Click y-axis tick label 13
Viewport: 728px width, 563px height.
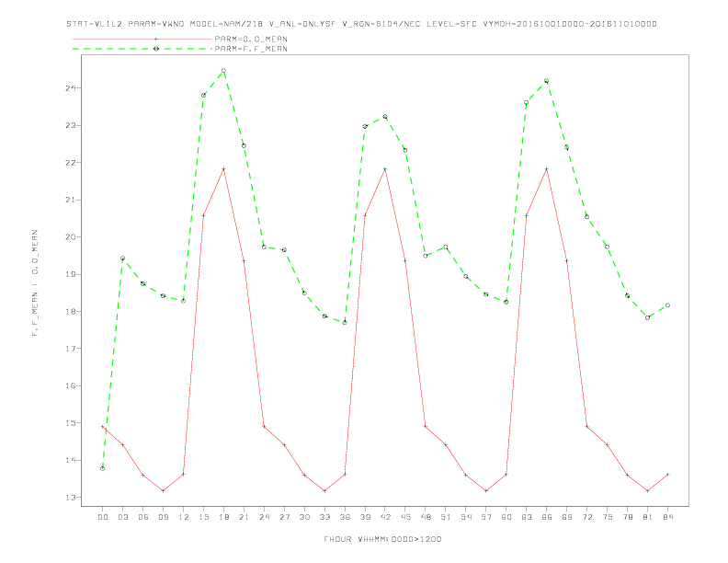point(71,498)
